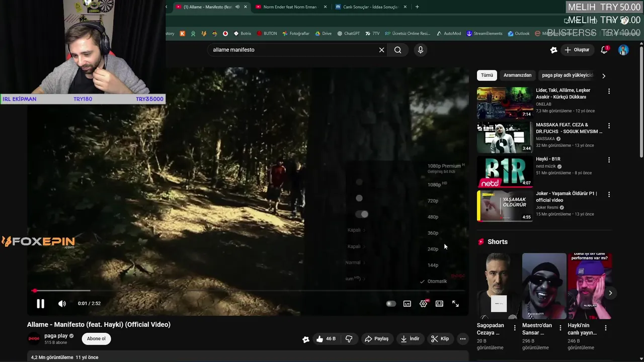Dislike the video

pyautogui.click(x=349, y=339)
